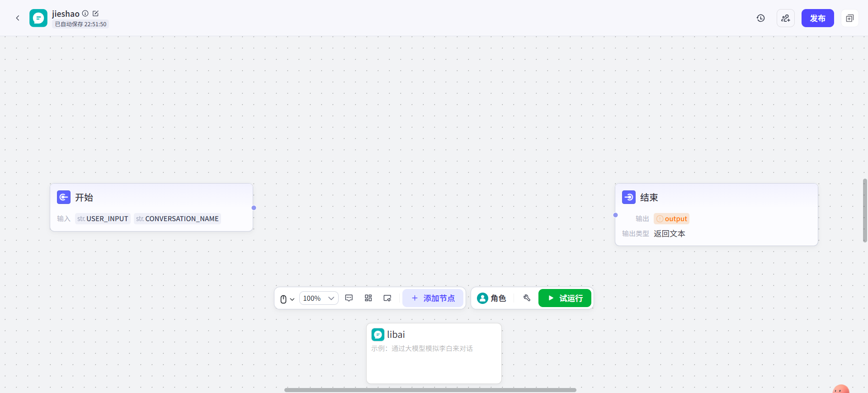Go back using the left chevron arrow
The width and height of the screenshot is (868, 393).
[18, 18]
